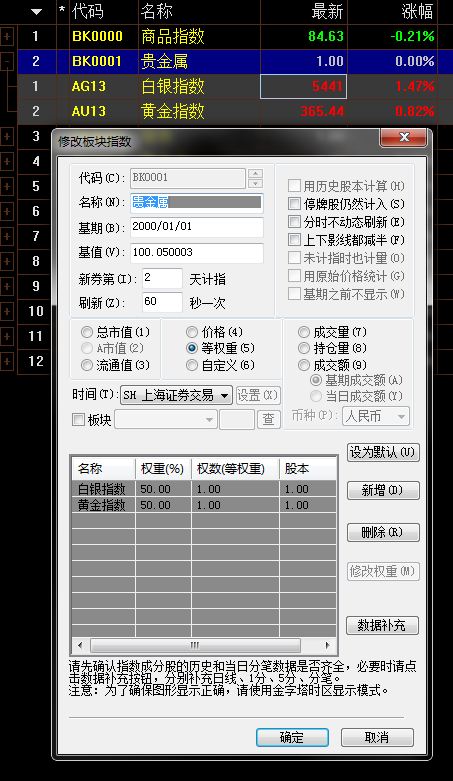The width and height of the screenshot is (453, 781).
Task: Confirm with the 确定 button
Action: (x=292, y=737)
